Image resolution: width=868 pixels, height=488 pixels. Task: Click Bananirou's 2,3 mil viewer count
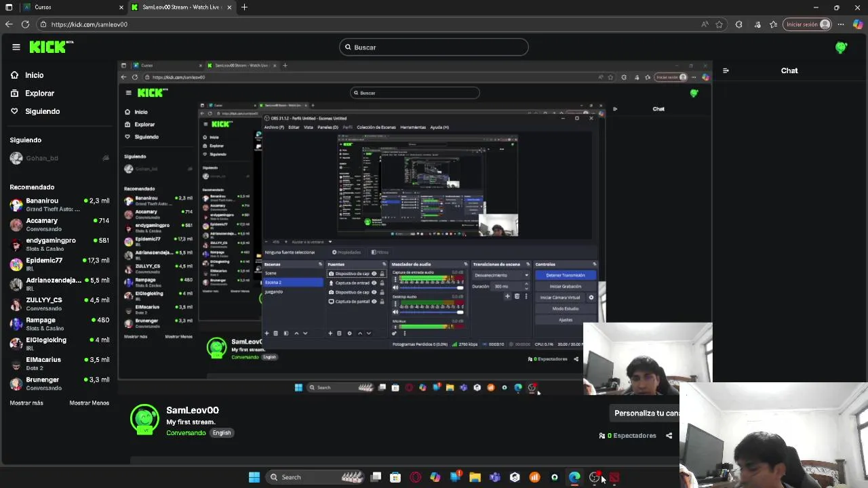click(96, 201)
